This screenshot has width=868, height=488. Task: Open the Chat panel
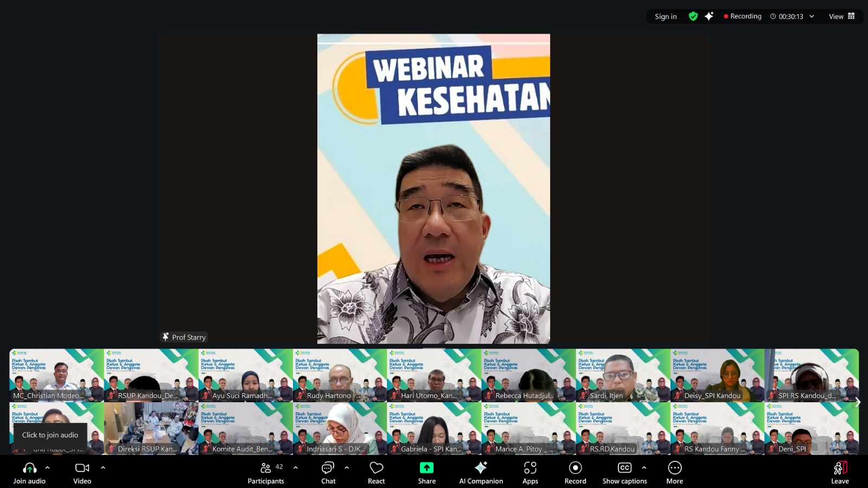[328, 472]
